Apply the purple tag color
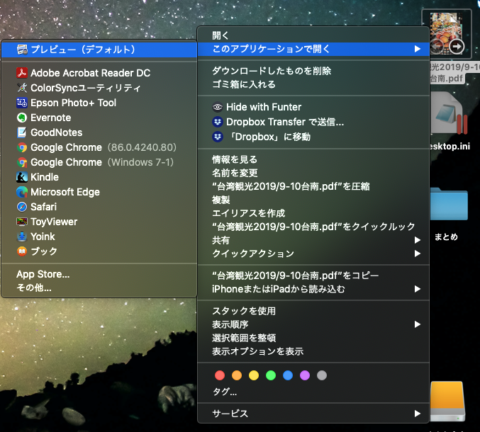The image size is (480, 432). pos(305,375)
